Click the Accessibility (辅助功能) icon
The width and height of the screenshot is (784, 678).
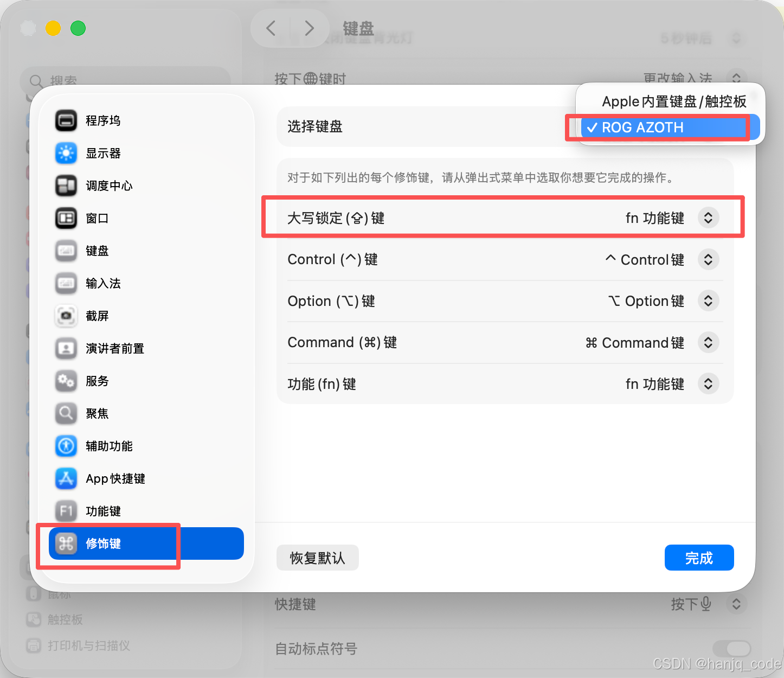tap(66, 446)
